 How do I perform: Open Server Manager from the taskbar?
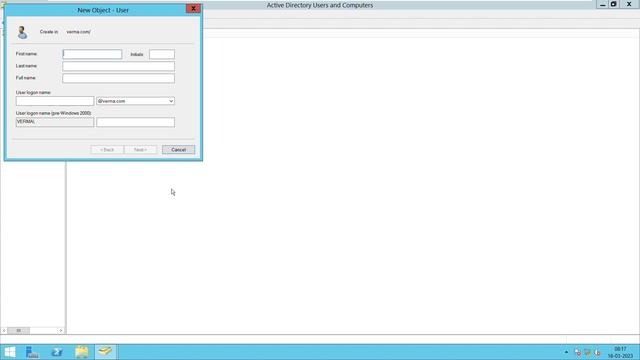(x=32, y=352)
